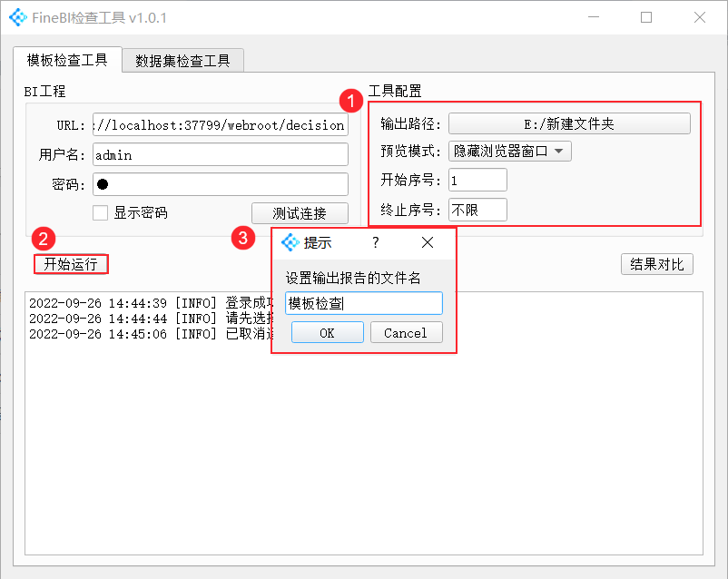Expand the 预览模式 dropdown
Image resolution: width=728 pixels, height=579 pixels.
[x=510, y=151]
